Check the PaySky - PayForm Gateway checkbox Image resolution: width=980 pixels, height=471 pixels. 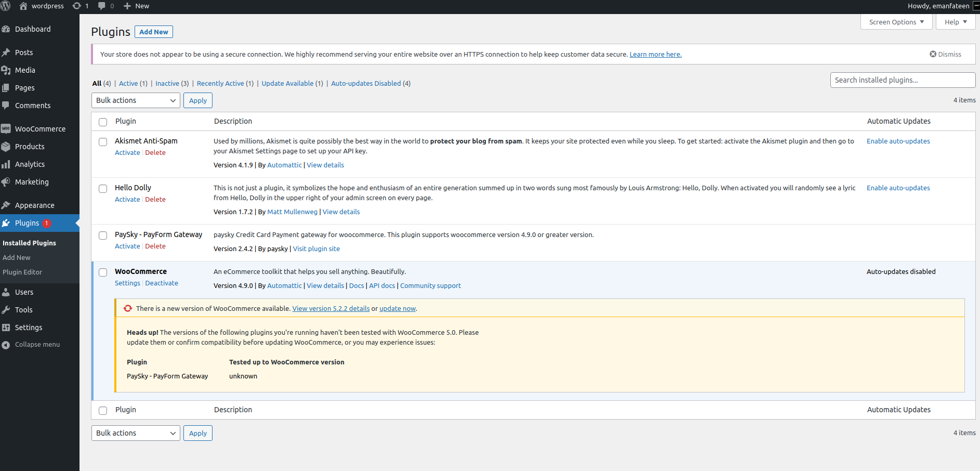[x=103, y=235]
